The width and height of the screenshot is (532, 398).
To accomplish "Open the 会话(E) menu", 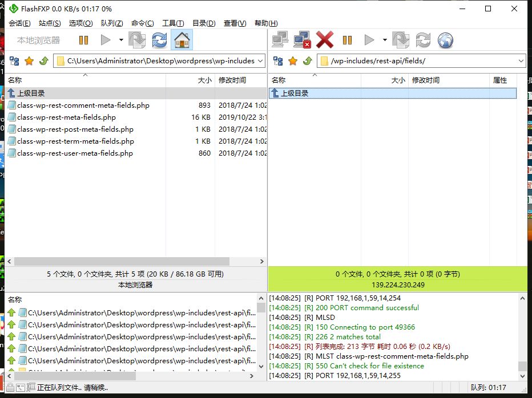I will 19,23.
